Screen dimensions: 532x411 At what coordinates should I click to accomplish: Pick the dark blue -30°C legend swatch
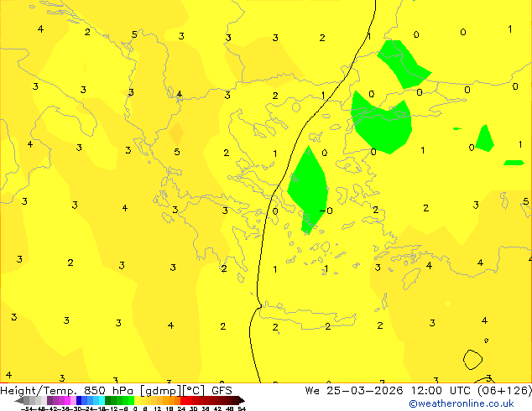(79, 400)
